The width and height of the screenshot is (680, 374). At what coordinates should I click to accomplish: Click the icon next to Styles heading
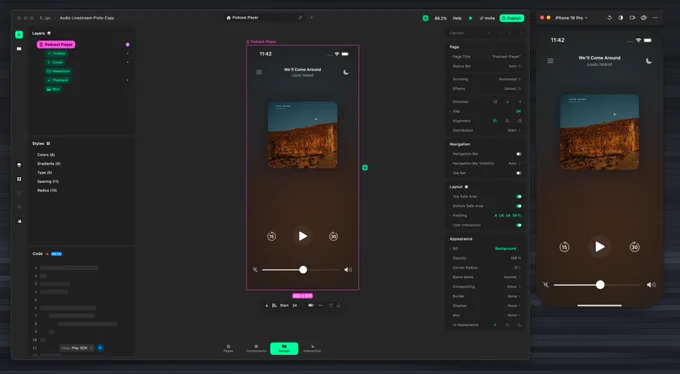pyautogui.click(x=48, y=143)
